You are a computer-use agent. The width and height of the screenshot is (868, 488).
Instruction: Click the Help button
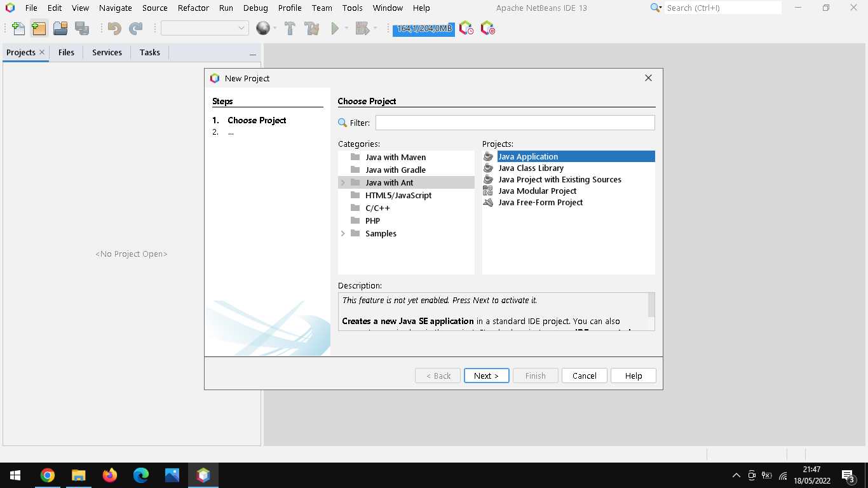pyautogui.click(x=633, y=376)
